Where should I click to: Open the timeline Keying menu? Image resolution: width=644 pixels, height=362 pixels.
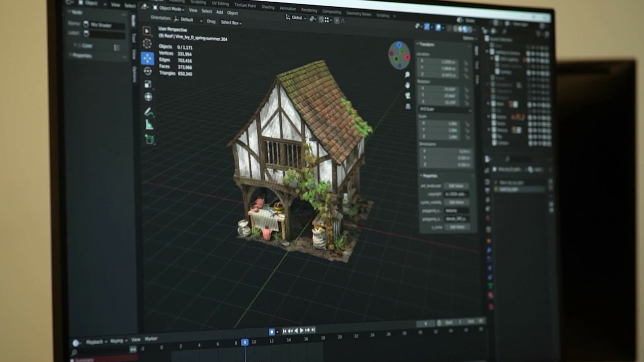118,341
